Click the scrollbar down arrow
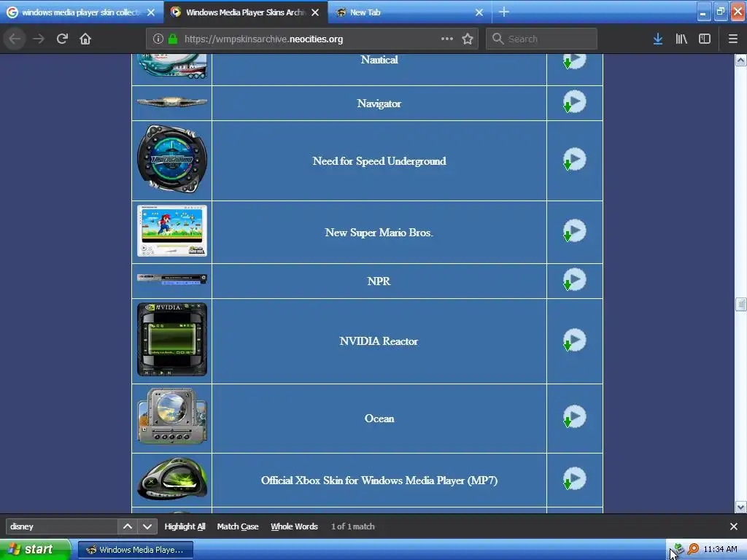747x560 pixels. click(741, 507)
